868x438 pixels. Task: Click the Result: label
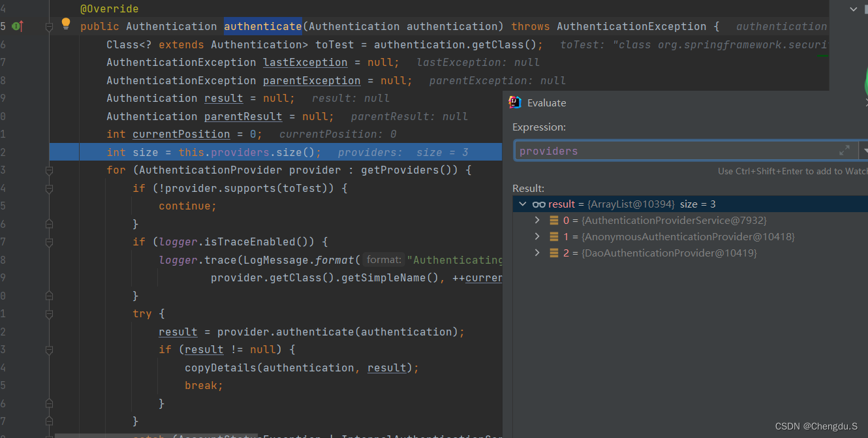pyautogui.click(x=528, y=188)
